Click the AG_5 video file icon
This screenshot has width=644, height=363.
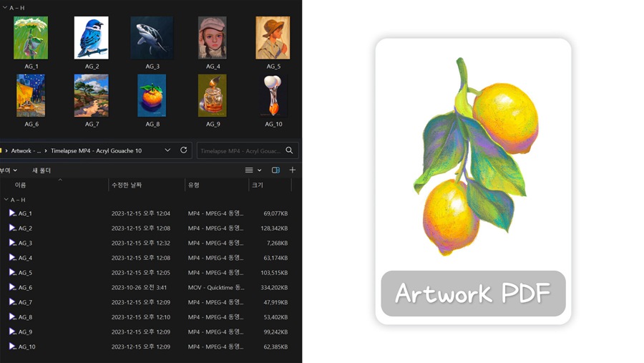pyautogui.click(x=12, y=273)
